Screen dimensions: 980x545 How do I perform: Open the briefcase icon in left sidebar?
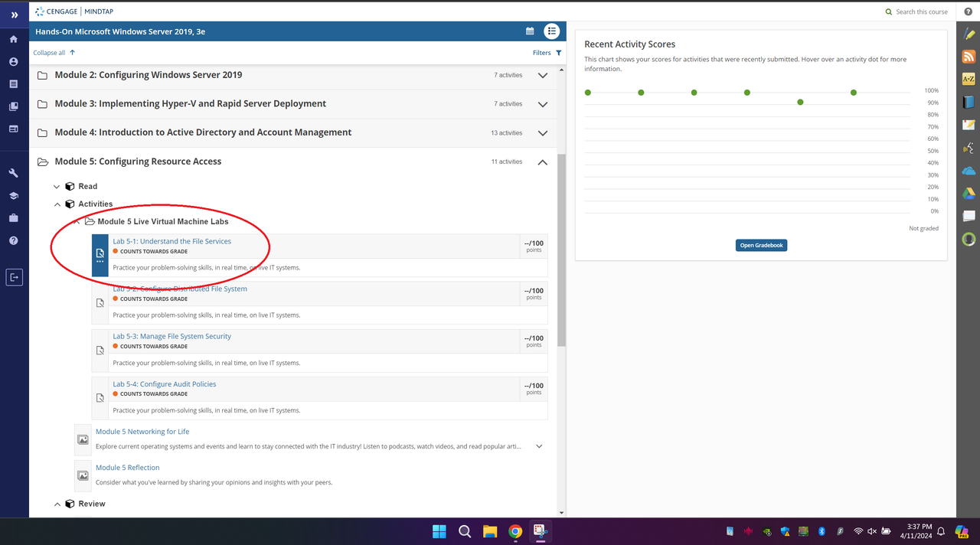point(14,218)
